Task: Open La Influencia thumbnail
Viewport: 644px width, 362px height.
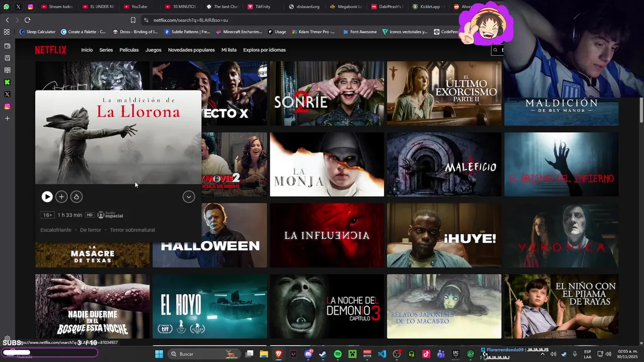Action: [327, 235]
